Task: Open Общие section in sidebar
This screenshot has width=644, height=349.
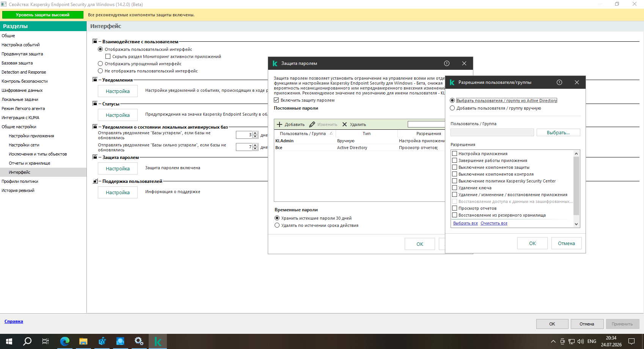Action: [8, 36]
